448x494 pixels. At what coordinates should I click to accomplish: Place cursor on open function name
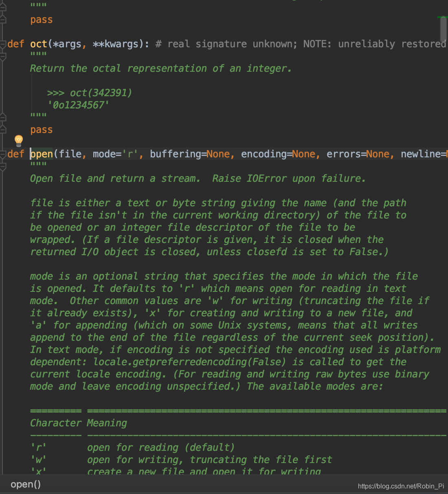tap(42, 154)
